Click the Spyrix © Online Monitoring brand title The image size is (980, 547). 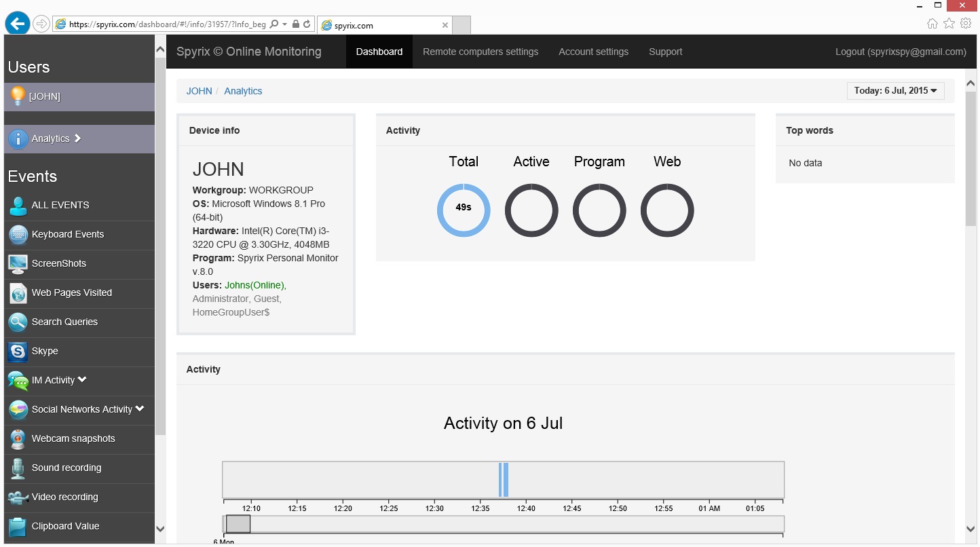(249, 52)
